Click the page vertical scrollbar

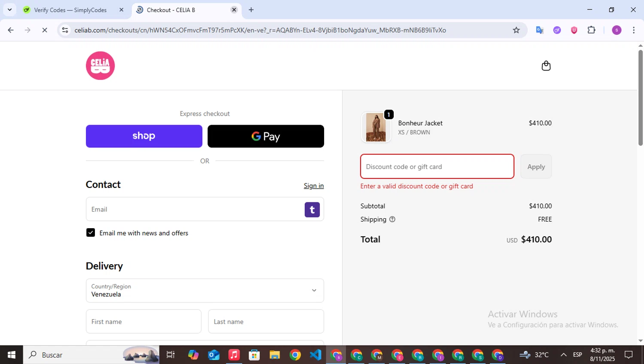point(641,98)
